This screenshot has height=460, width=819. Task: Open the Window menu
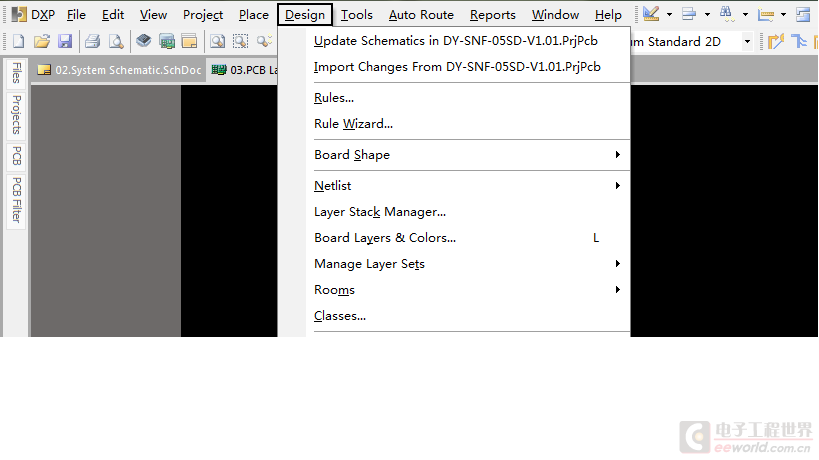click(x=555, y=15)
